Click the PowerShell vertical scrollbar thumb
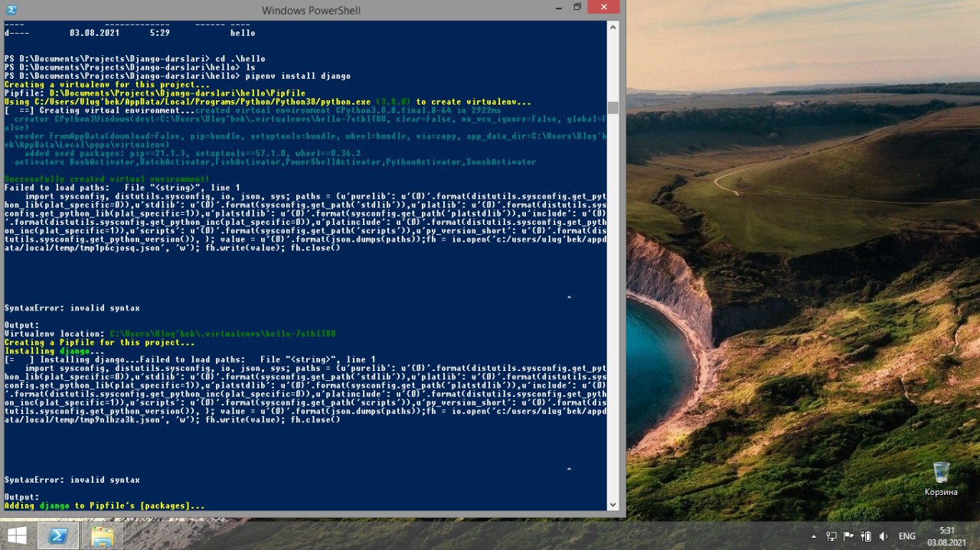 click(612, 107)
